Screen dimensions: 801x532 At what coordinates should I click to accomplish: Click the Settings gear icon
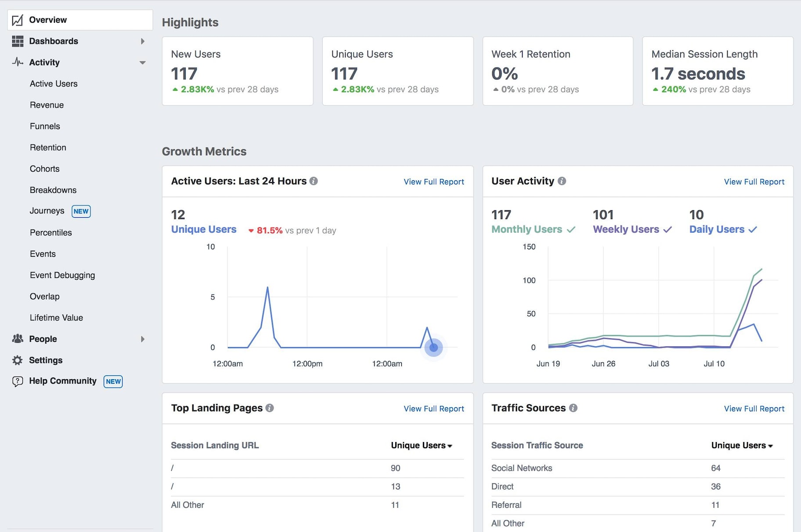[x=18, y=360]
